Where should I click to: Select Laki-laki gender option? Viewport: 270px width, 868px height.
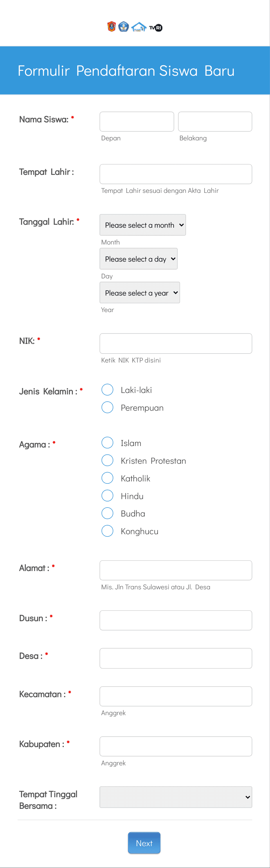[x=107, y=389]
